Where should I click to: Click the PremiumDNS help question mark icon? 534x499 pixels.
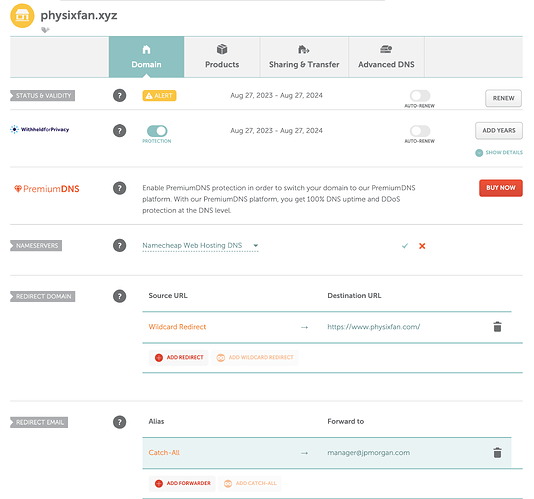click(x=119, y=188)
